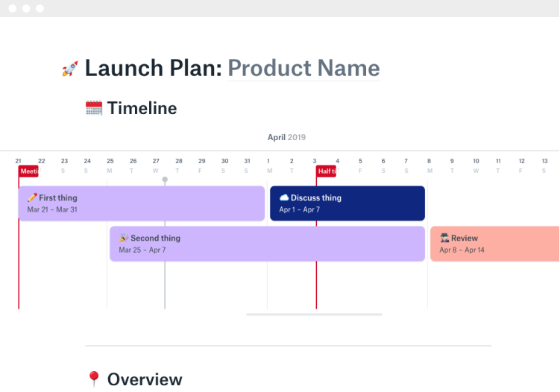560x392 pixels.
Task: Click the pencil icon on First thing
Action: 32,197
